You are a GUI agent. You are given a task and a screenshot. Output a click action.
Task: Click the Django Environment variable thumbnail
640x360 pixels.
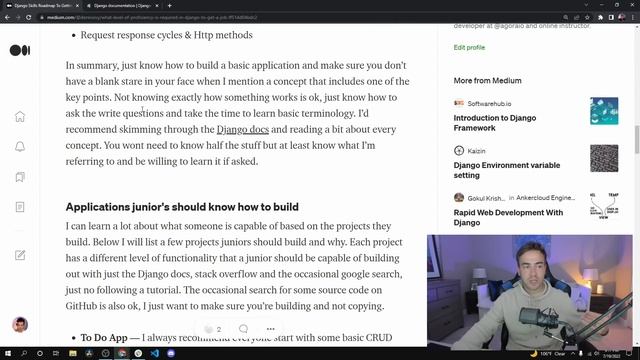(x=604, y=158)
